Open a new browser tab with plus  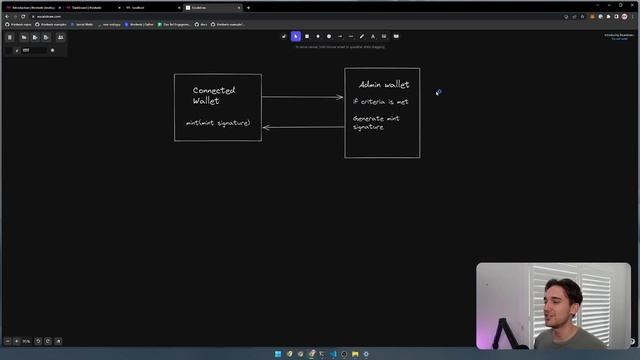click(x=248, y=8)
